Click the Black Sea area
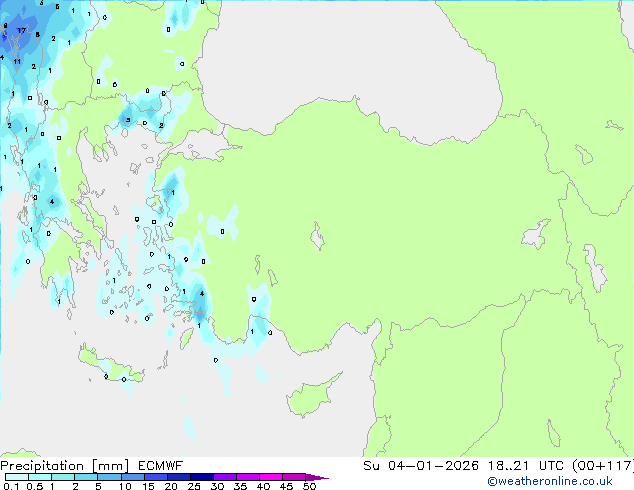This screenshot has width=634, height=490. (x=350, y=60)
